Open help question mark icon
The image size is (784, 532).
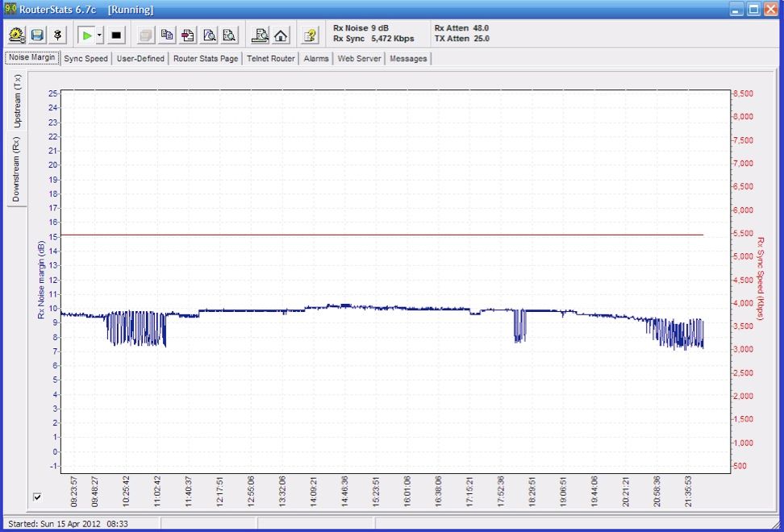(310, 35)
